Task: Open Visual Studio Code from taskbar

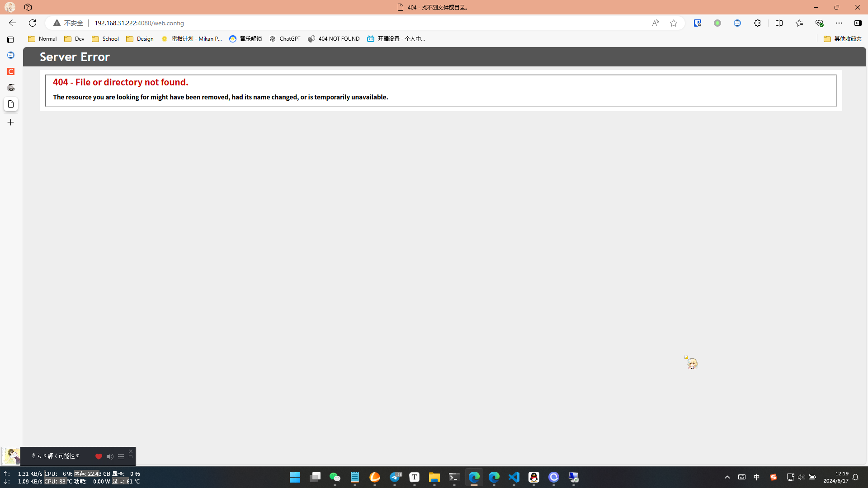Action: pyautogui.click(x=514, y=477)
